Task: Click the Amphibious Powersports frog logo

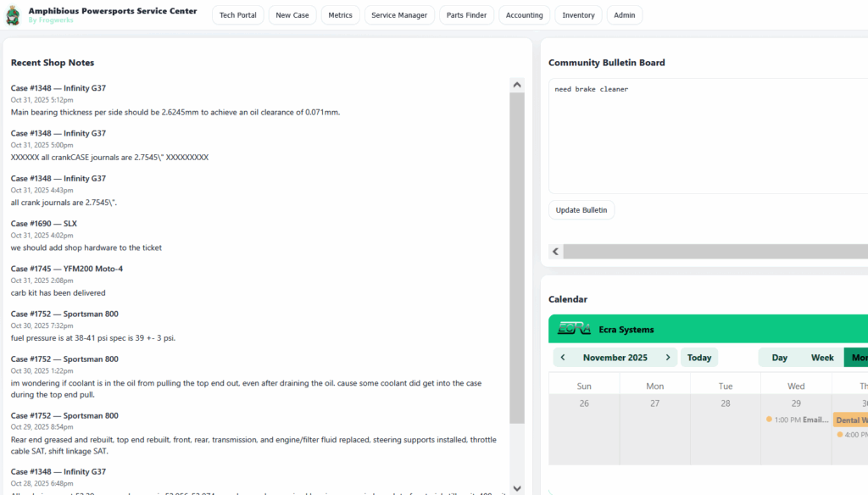Action: (x=13, y=15)
